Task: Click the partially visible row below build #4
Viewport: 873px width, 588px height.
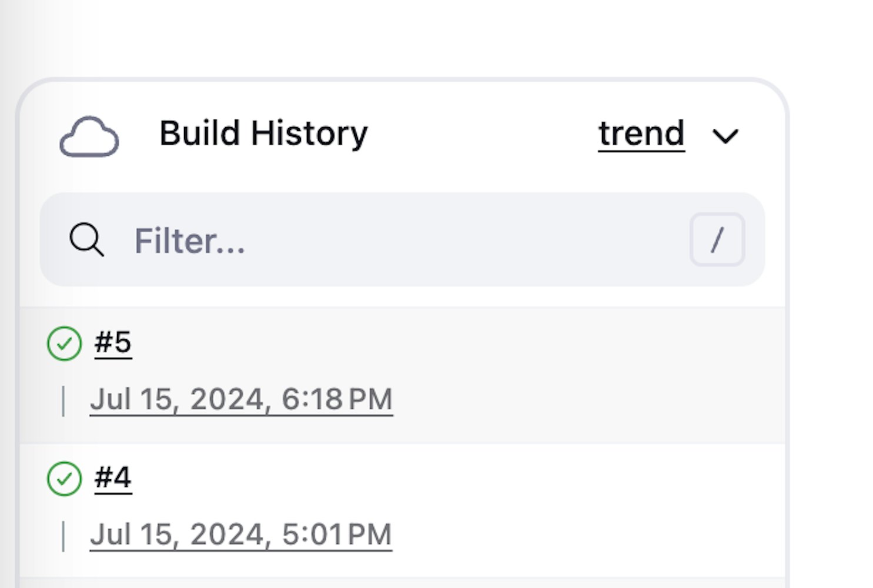Action: point(403,583)
